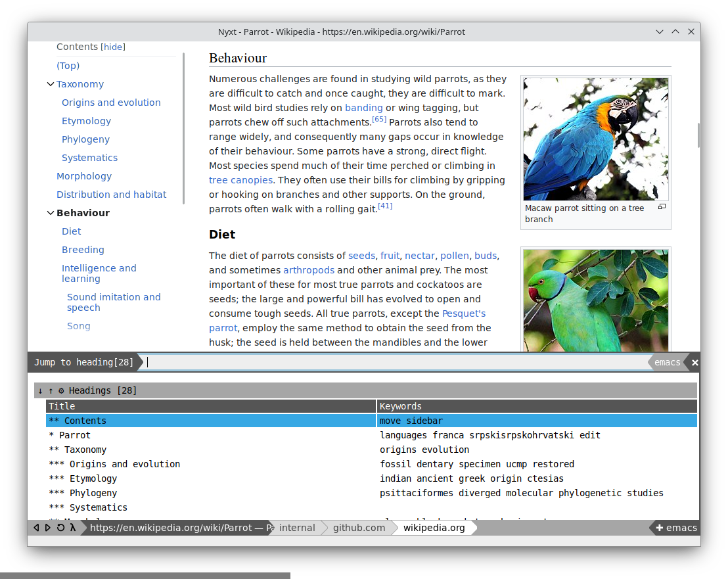Open the Taxonomy contents link
This screenshot has height=579, width=728.
[x=80, y=84]
